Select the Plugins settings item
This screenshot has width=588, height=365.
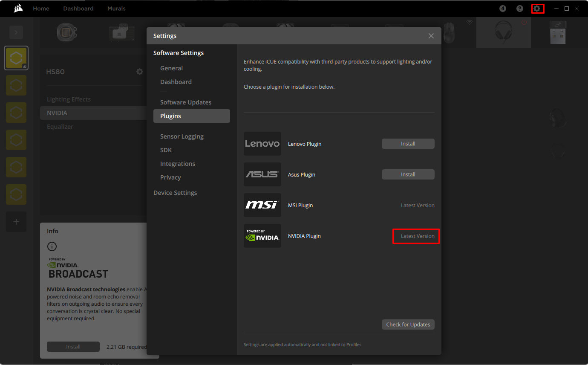(x=192, y=116)
